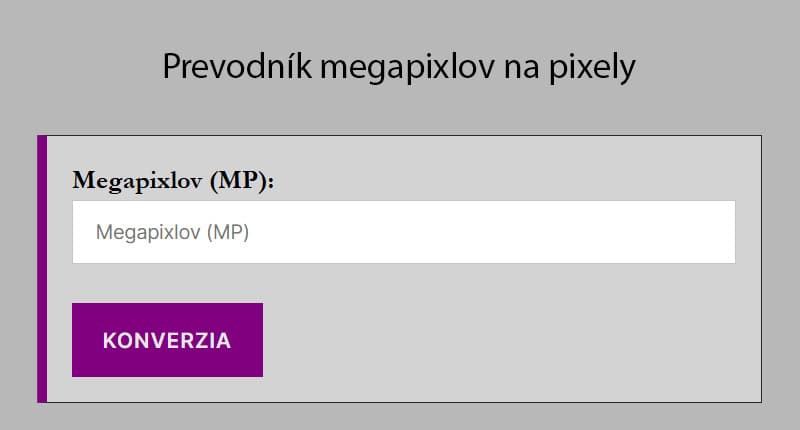Screen dimensions: 800x430
Task: Click the "(MP):" part of the field label
Action: (239, 181)
